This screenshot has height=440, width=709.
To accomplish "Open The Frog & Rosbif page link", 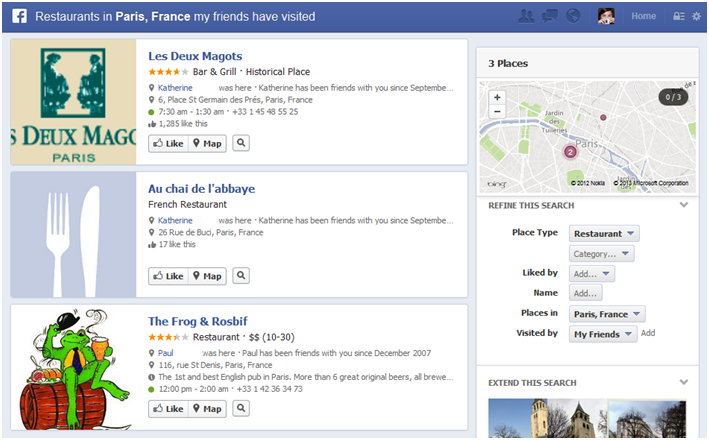I will click(198, 321).
